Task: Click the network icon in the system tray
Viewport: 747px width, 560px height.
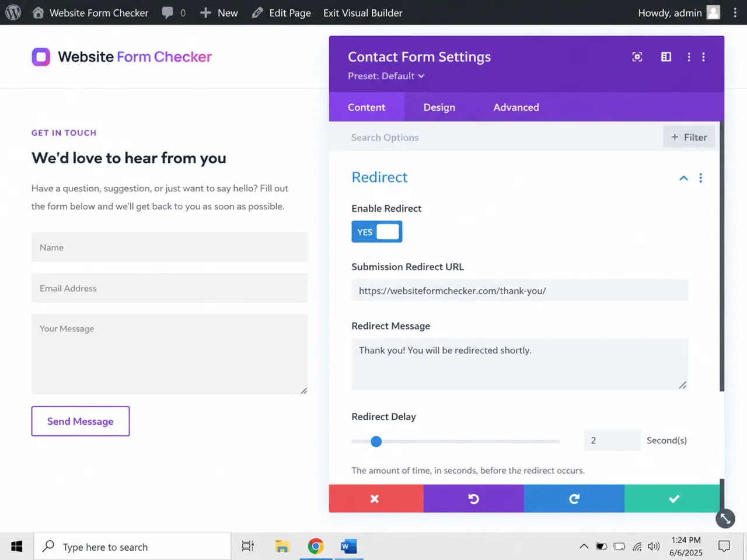Action: point(637,547)
